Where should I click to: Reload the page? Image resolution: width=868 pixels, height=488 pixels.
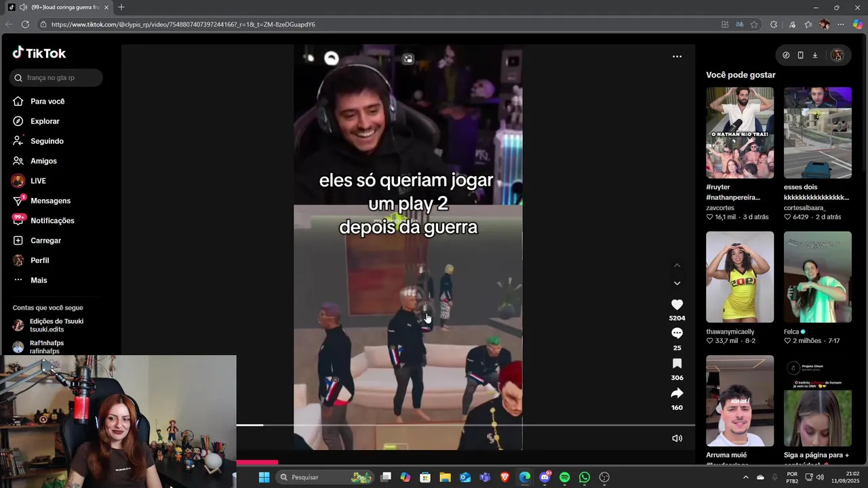tap(25, 24)
